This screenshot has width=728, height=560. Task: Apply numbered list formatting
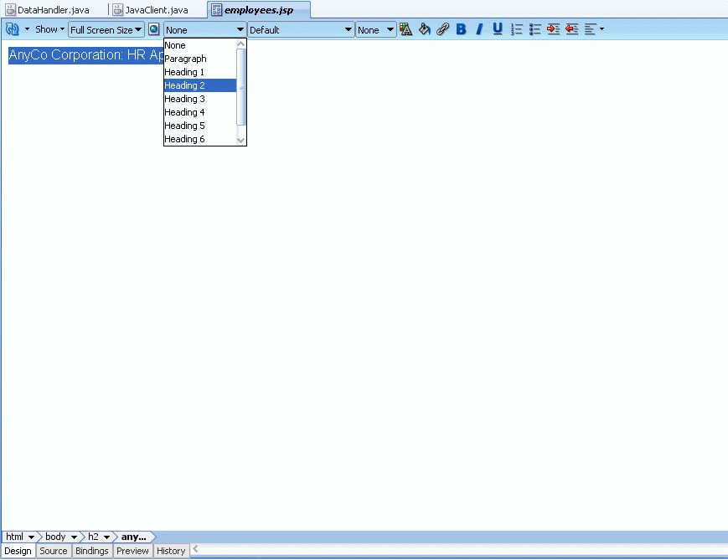(517, 29)
